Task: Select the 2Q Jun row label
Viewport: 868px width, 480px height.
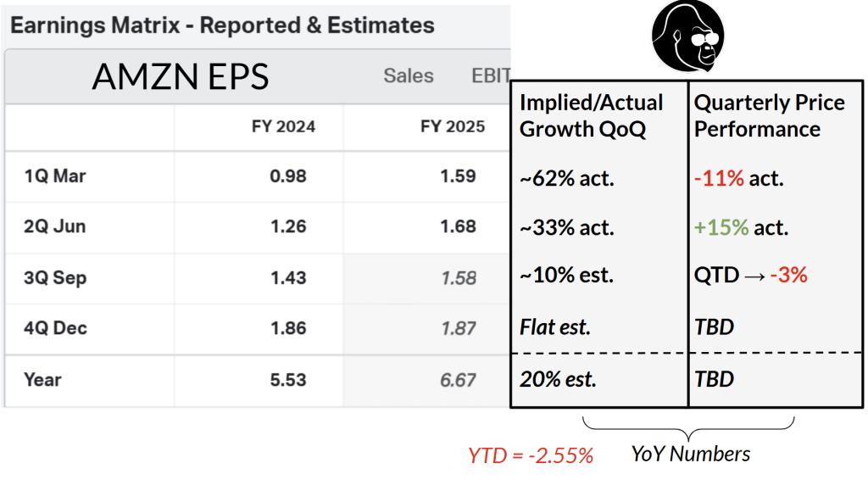Action: click(55, 227)
